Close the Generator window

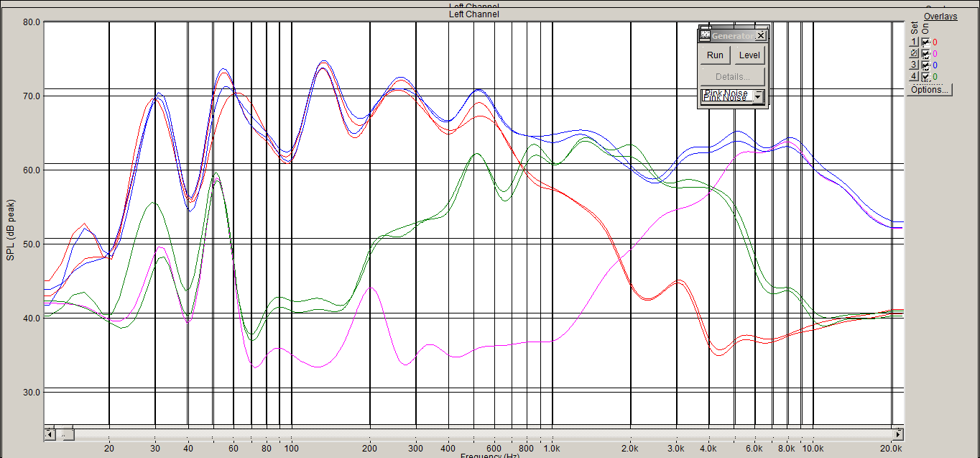pyautogui.click(x=761, y=35)
